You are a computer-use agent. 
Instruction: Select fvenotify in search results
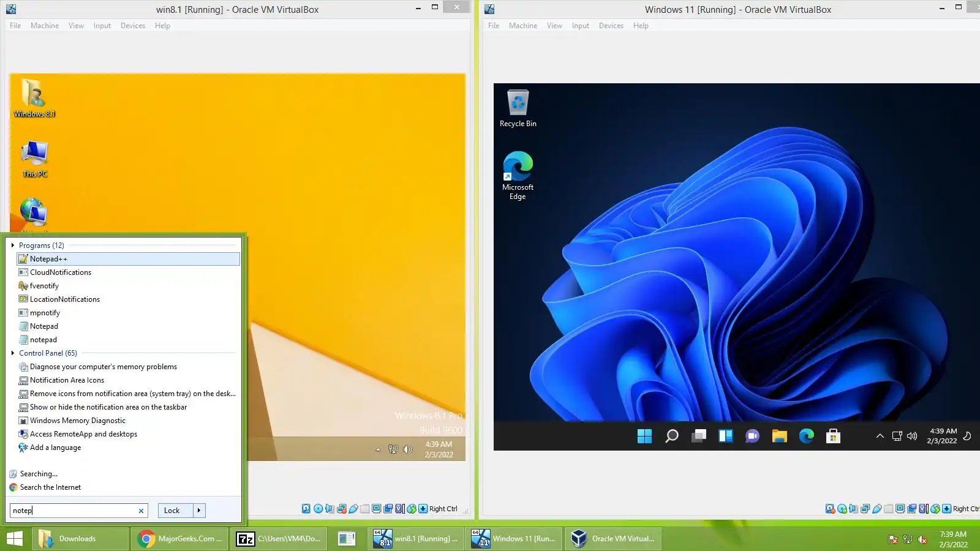pos(128,286)
